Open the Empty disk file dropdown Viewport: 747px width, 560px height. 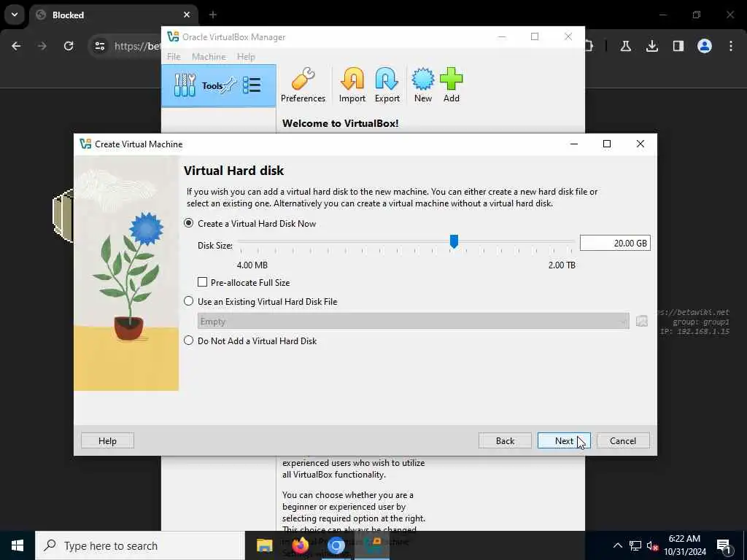coord(414,322)
